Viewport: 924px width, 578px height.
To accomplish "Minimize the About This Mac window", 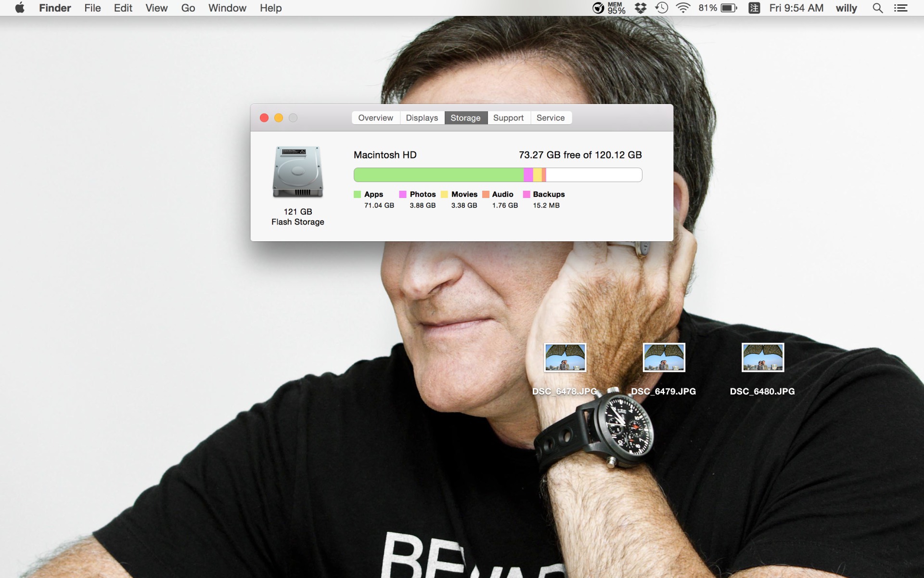I will click(279, 118).
